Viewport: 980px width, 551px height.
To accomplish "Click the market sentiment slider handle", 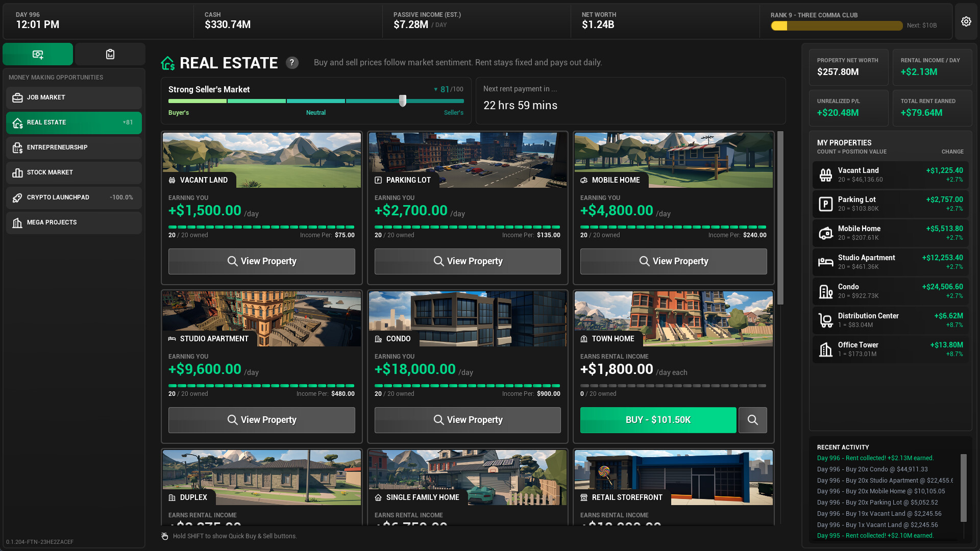I will click(403, 101).
